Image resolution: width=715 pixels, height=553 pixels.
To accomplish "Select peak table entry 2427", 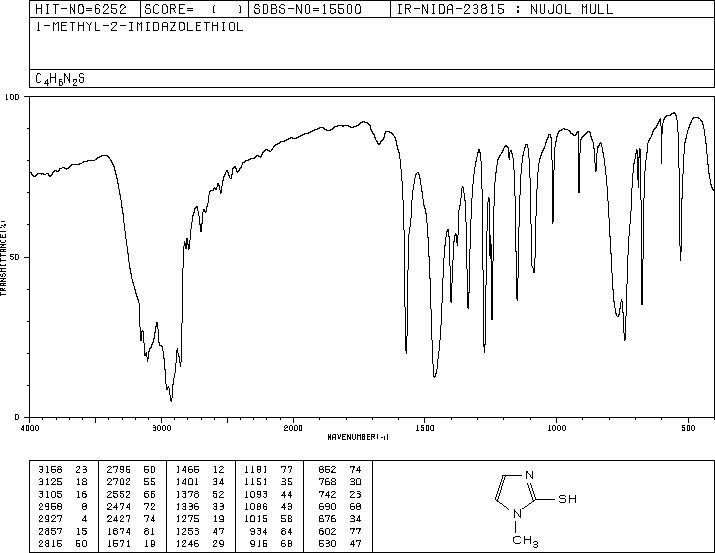I will click(131, 519).
